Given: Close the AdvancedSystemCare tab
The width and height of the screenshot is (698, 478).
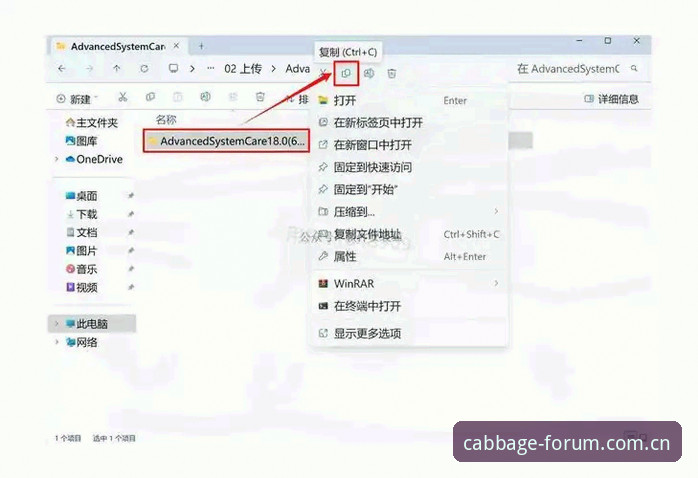Looking at the screenshot, I should [177, 46].
